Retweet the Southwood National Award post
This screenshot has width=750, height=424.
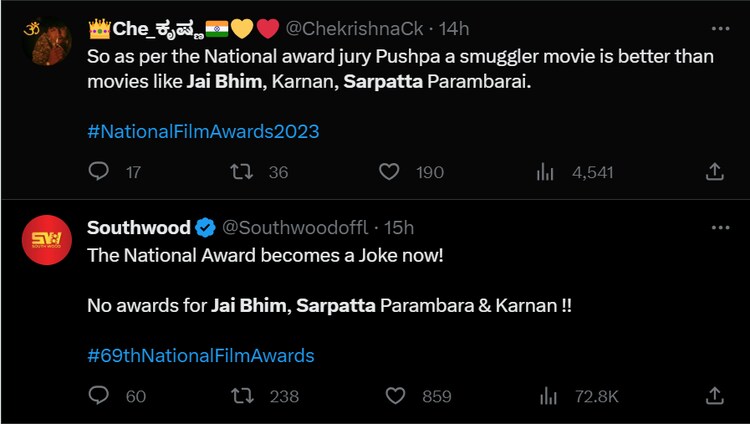tap(241, 396)
